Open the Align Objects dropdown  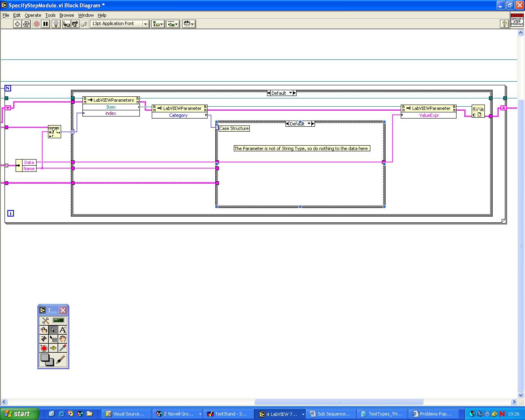tap(157, 24)
